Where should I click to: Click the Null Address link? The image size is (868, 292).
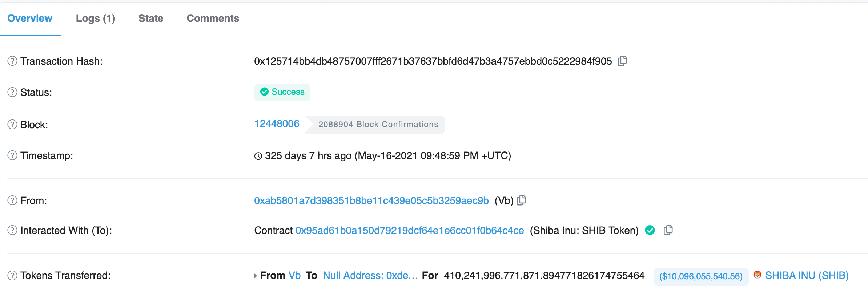370,275
